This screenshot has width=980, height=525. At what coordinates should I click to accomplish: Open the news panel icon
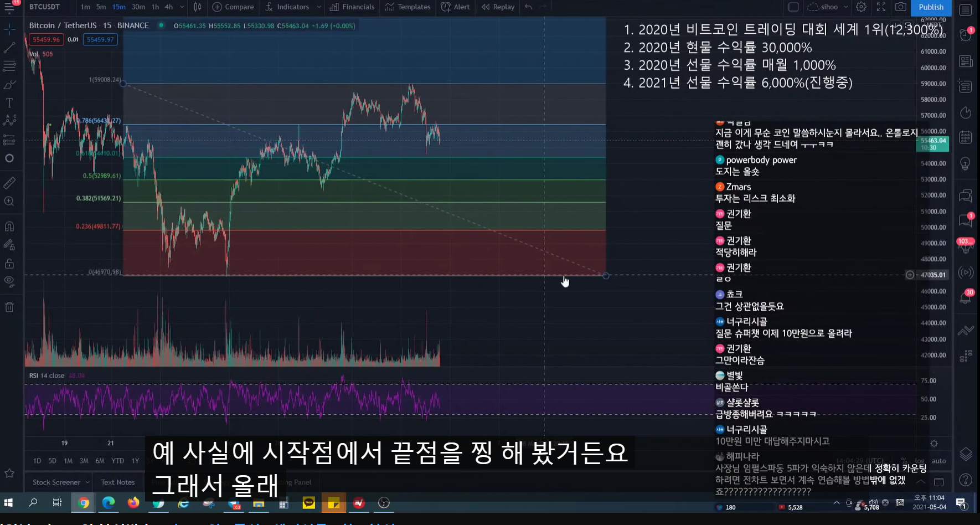point(966,61)
